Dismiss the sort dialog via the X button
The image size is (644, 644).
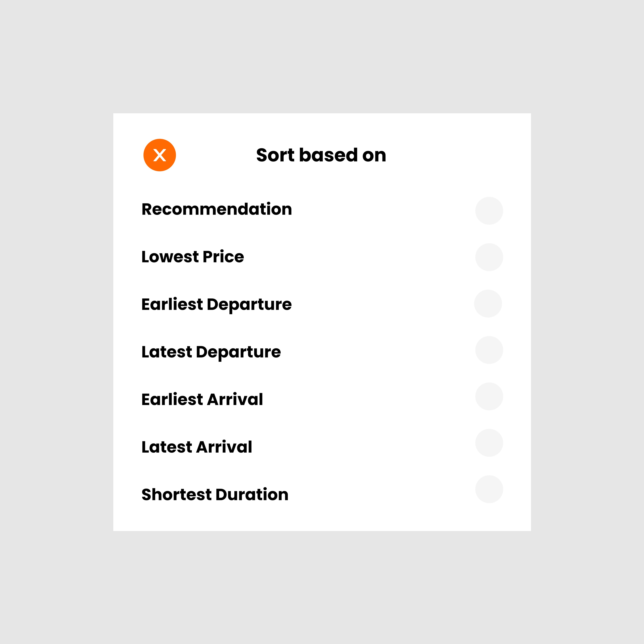160,155
